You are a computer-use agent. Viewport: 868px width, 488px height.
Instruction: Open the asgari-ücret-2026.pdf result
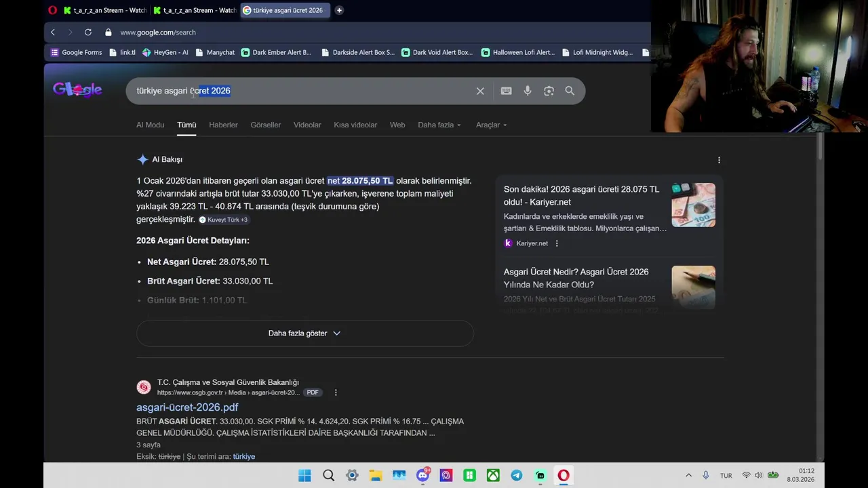tap(187, 407)
